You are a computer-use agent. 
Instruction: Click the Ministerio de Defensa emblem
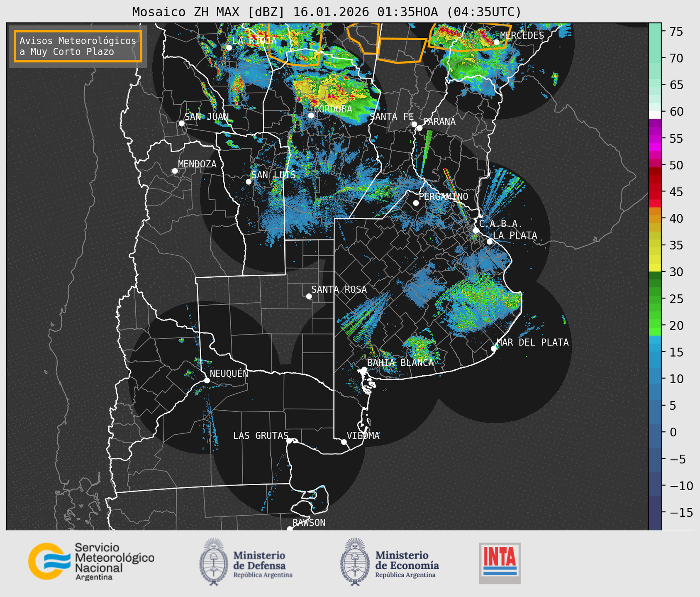[214, 562]
